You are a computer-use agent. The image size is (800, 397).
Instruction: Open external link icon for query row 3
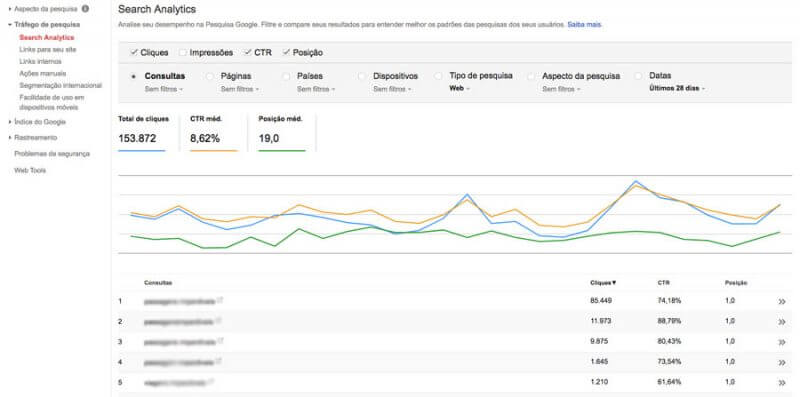coord(220,340)
